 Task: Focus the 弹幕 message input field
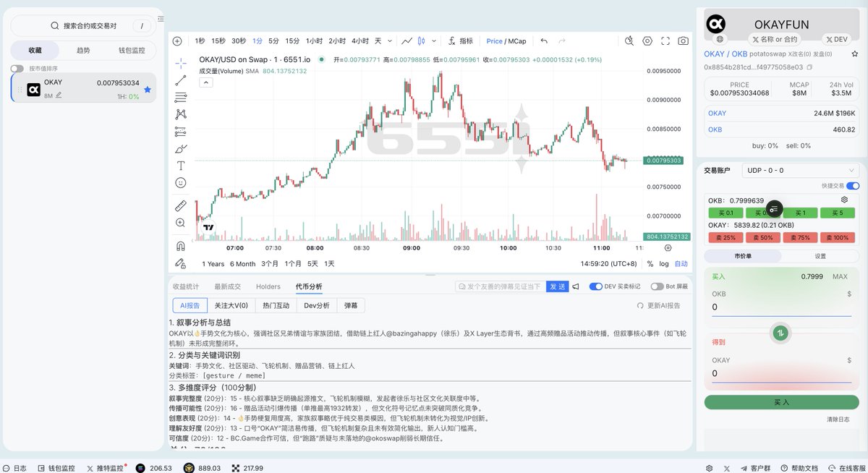pyautogui.click(x=500, y=287)
